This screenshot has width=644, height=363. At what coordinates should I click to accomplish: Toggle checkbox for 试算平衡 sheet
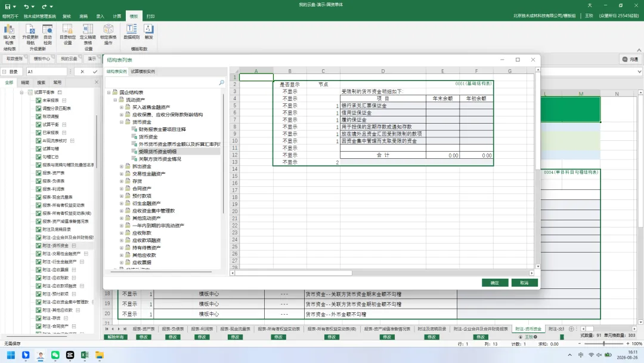point(38,124)
